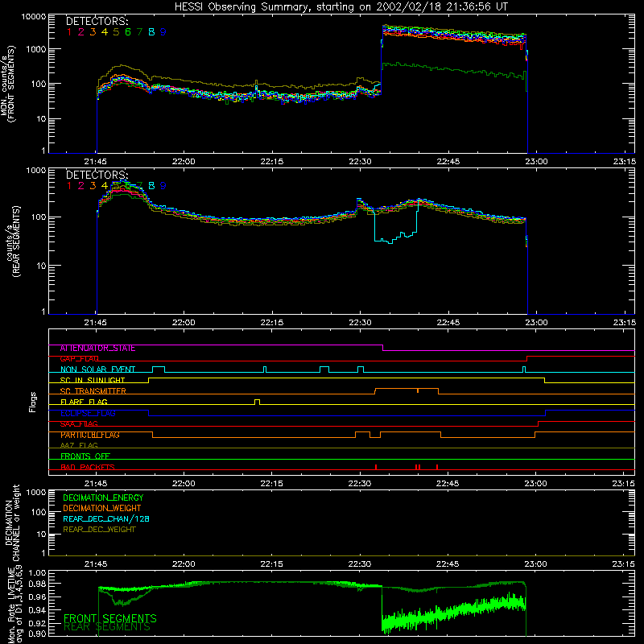Click the vertical Flags axis title

pyautogui.click(x=33, y=402)
